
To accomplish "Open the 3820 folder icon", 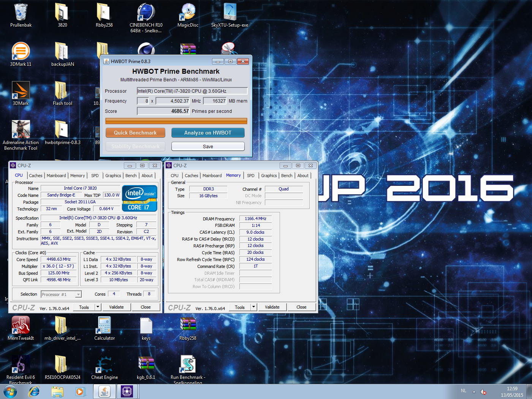I will coord(62,15).
